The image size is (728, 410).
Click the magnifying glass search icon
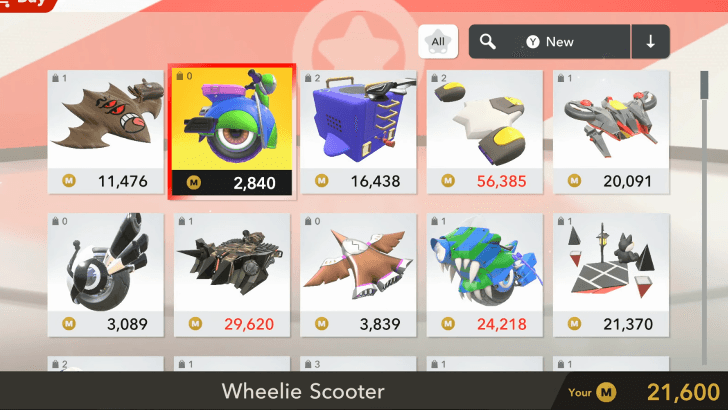[x=488, y=42]
